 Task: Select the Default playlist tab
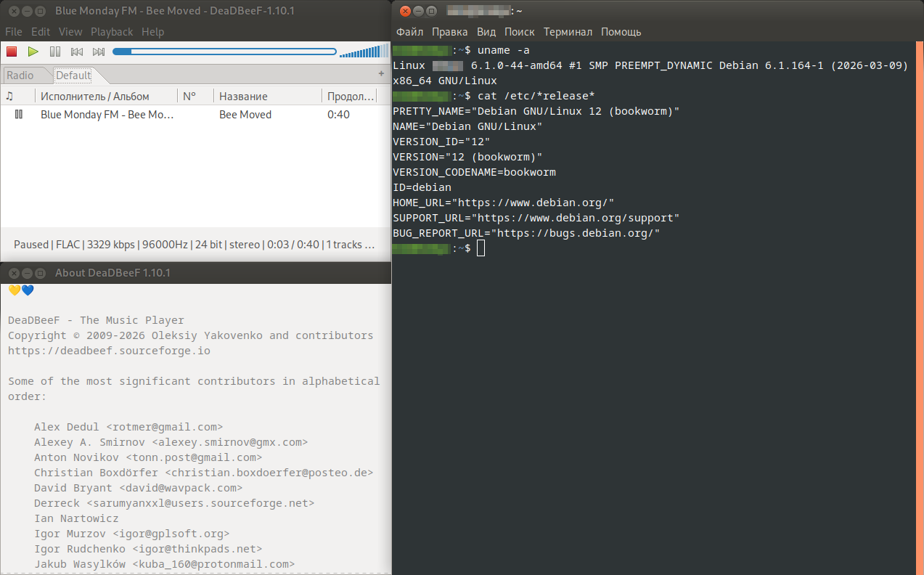(x=73, y=76)
